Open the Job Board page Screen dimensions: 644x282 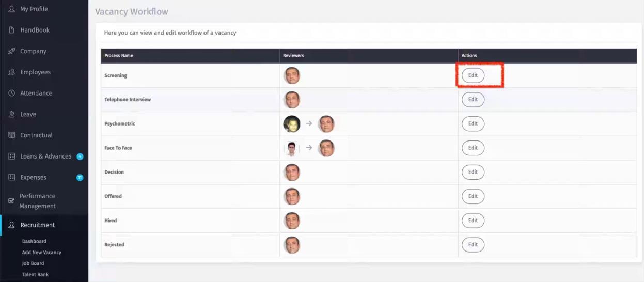(33, 263)
